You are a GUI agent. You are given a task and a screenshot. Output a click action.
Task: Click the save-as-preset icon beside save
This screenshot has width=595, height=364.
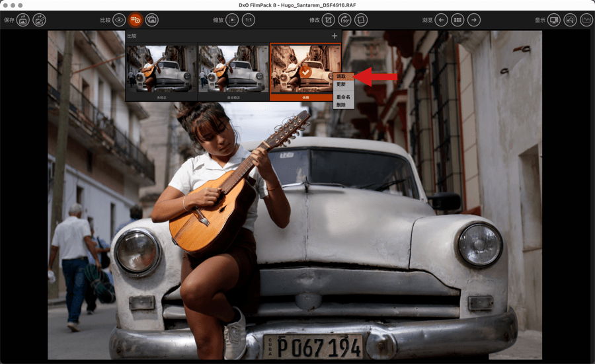point(40,20)
